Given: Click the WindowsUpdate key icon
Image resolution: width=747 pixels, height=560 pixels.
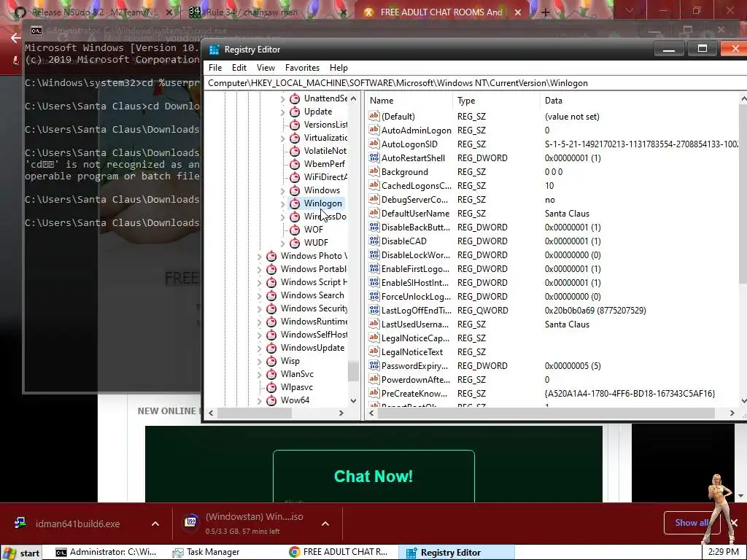Looking at the screenshot, I should (x=271, y=348).
